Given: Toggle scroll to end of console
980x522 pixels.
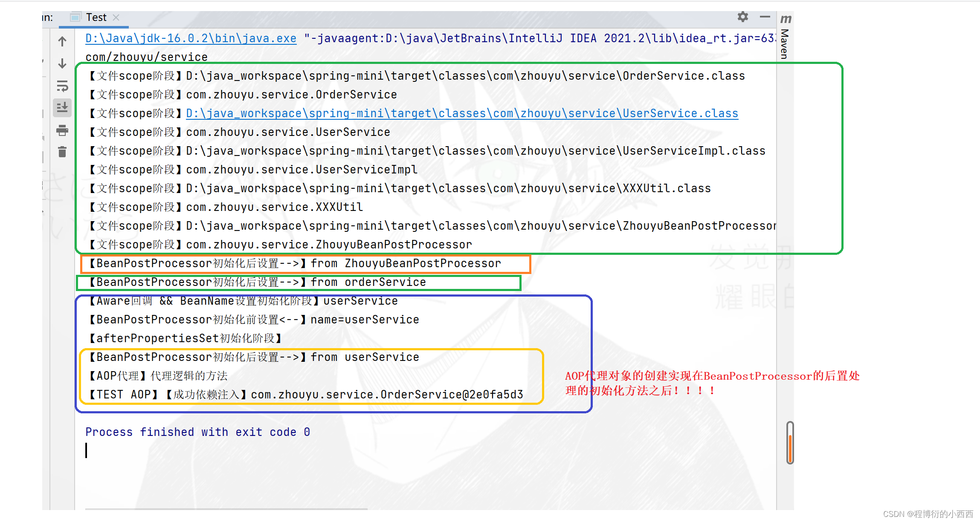Looking at the screenshot, I should (x=62, y=107).
